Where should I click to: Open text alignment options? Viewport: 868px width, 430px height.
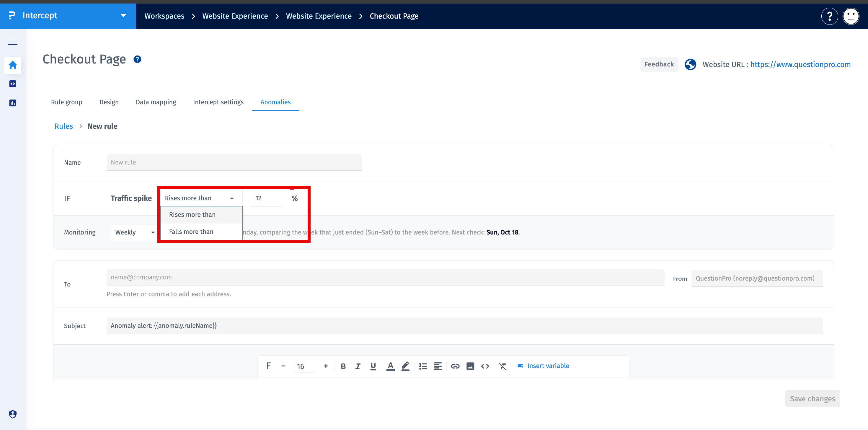[x=438, y=366]
